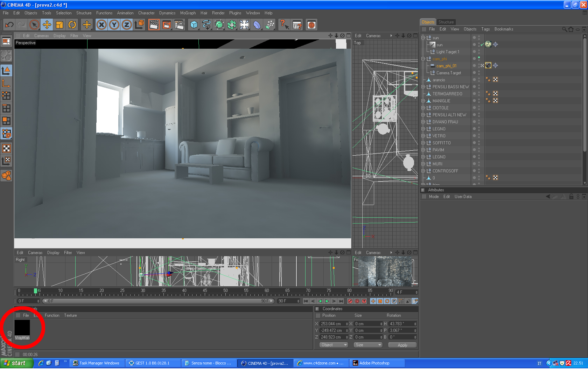Open the MoGraph menu
Viewport: 588px width, 369px height.
pyautogui.click(x=188, y=13)
